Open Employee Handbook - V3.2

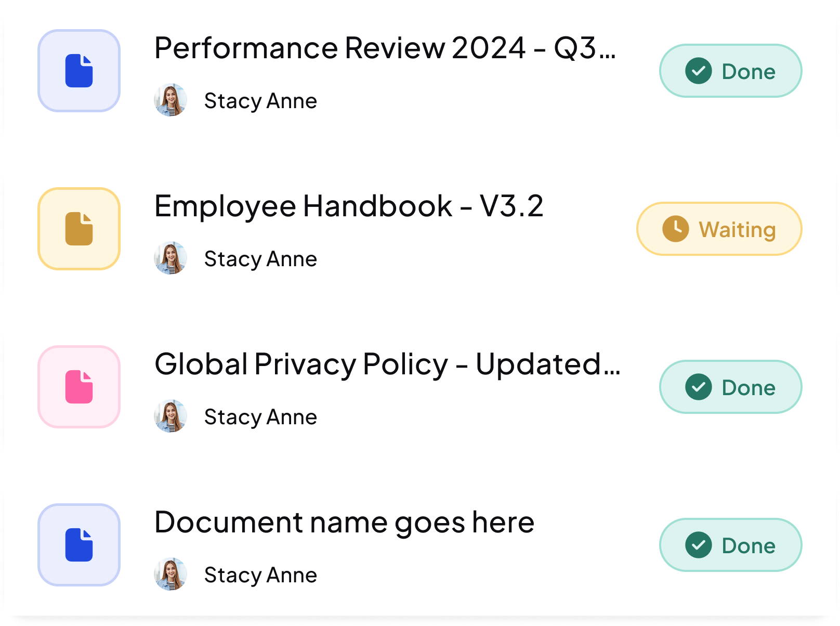tap(349, 206)
